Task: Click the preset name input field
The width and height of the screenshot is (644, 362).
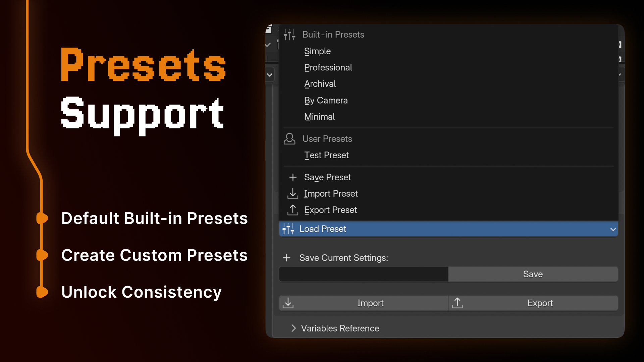Action: (363, 274)
